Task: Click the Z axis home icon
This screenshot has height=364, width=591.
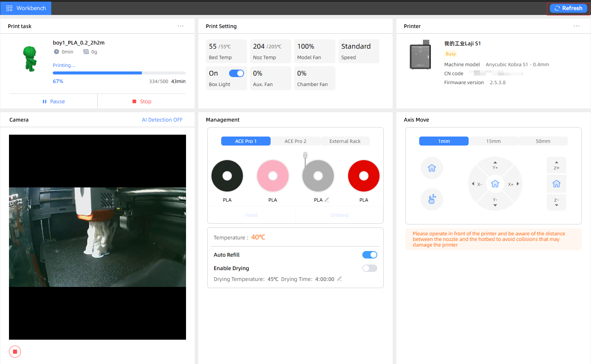Action: [557, 184]
